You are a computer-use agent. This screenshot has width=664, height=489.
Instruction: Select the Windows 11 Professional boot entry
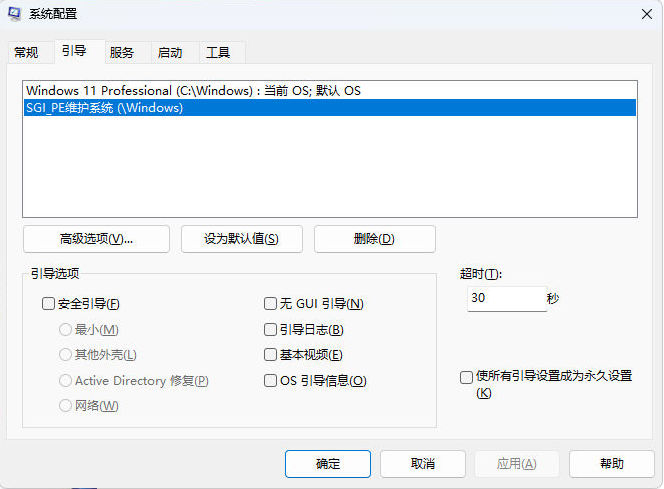pos(330,90)
